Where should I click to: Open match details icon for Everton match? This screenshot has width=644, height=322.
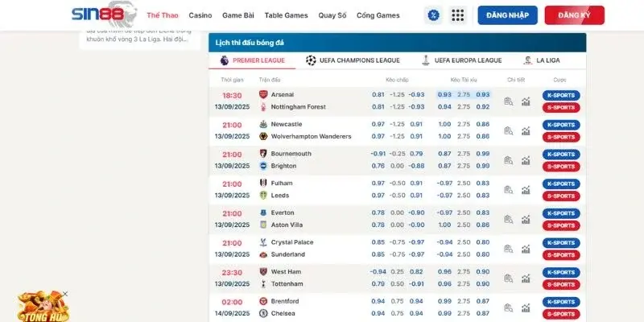click(509, 219)
